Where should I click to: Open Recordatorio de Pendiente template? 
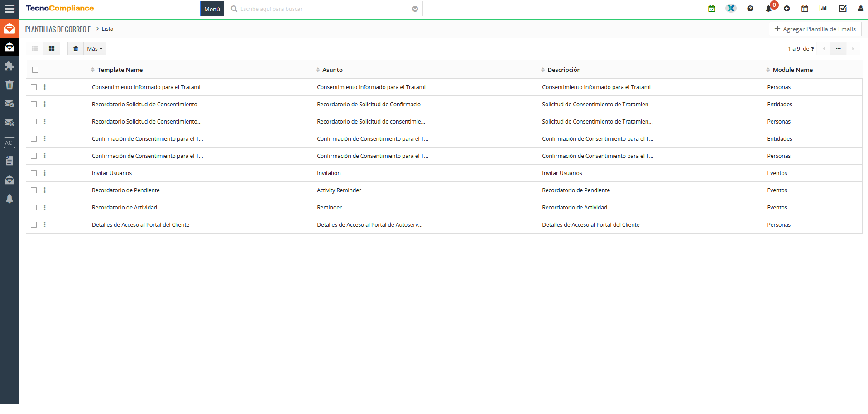tap(126, 190)
